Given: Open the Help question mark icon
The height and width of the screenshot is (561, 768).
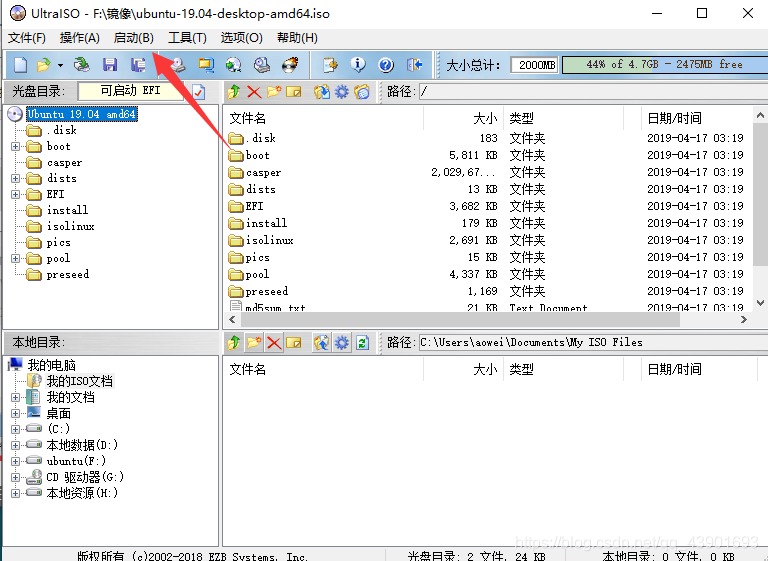Looking at the screenshot, I should (x=386, y=65).
